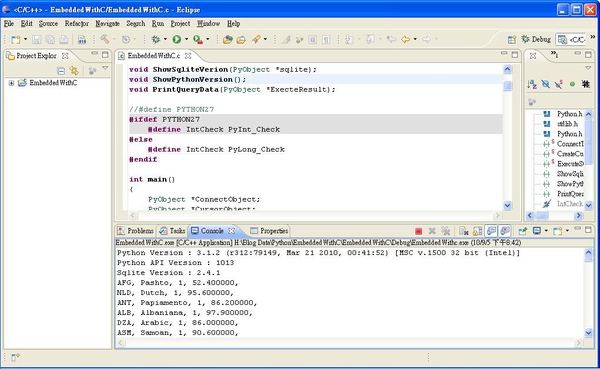Screen dimensions: 600x369
Task: Click Hide Static Members icon in Outline
Action: (x=559, y=84)
